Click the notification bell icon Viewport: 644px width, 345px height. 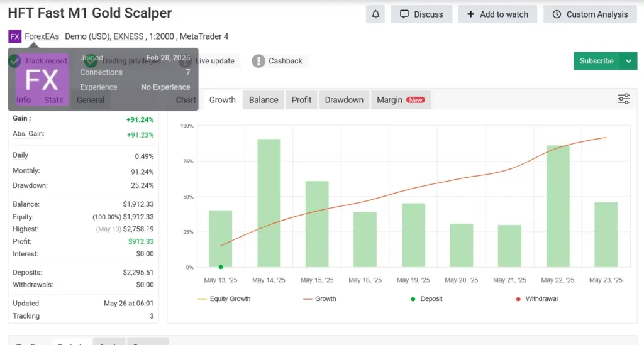click(x=375, y=14)
